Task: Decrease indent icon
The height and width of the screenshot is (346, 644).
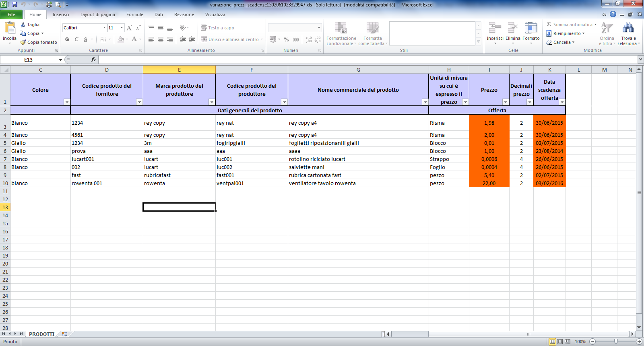Action: tap(183, 39)
